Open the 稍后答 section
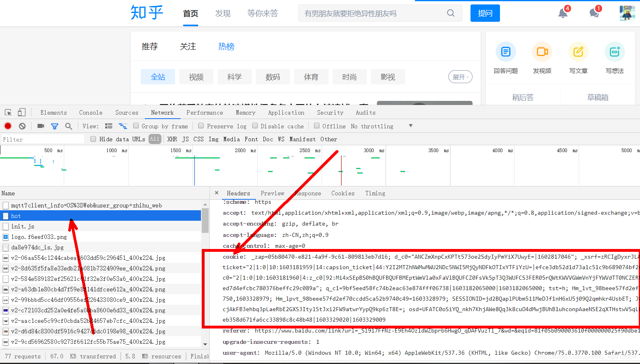This screenshot has height=364, width=640. (x=523, y=97)
